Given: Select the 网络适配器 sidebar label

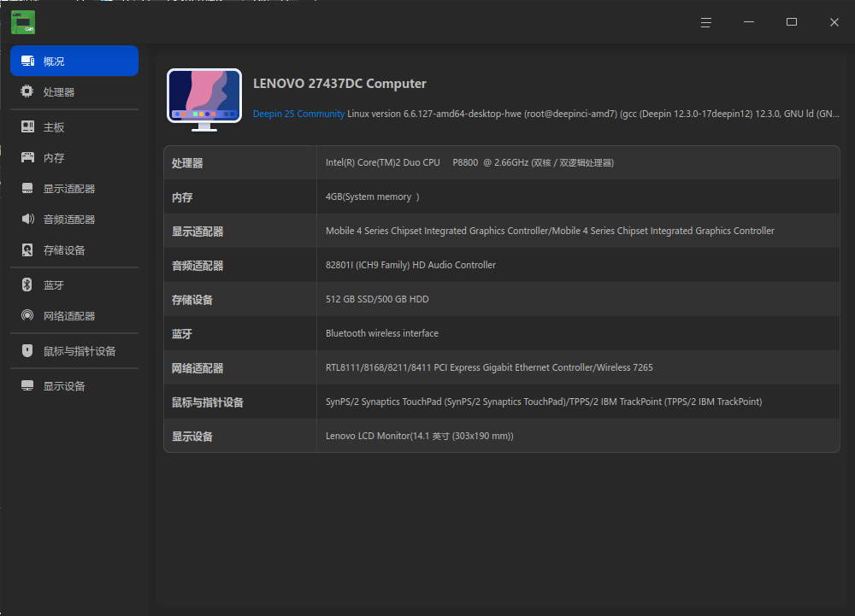Looking at the screenshot, I should click(69, 316).
